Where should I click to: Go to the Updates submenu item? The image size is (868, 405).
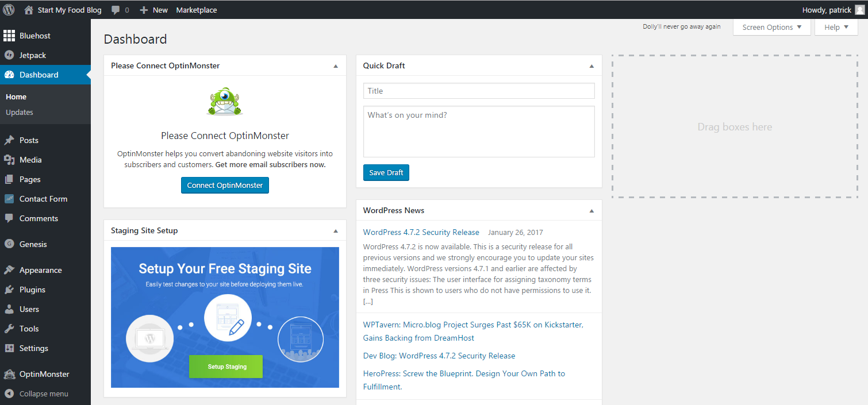tap(20, 112)
